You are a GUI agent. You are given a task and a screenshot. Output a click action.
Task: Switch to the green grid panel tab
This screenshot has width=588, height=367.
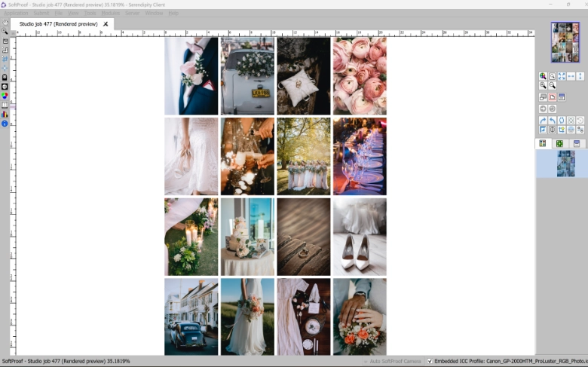point(559,143)
